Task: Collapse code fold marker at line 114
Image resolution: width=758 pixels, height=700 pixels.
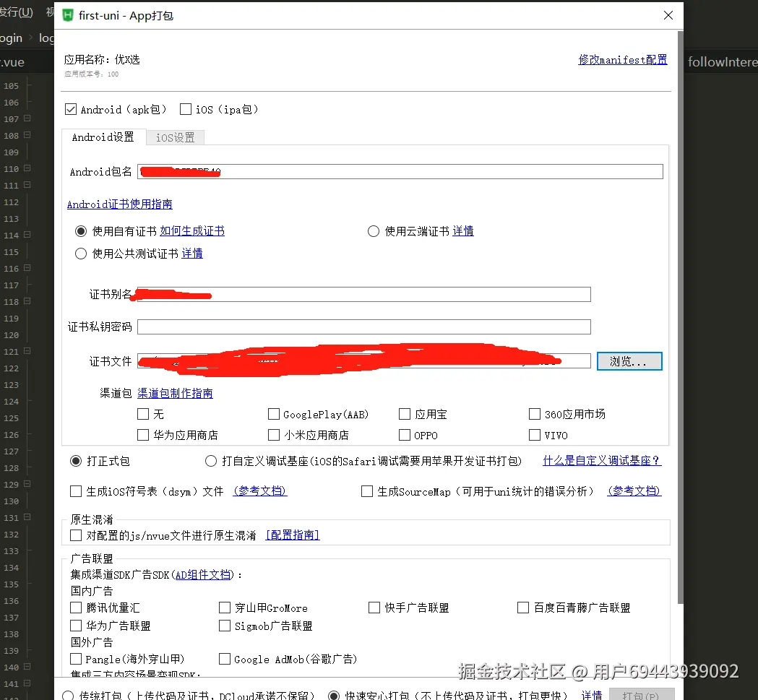Action: click(27, 235)
